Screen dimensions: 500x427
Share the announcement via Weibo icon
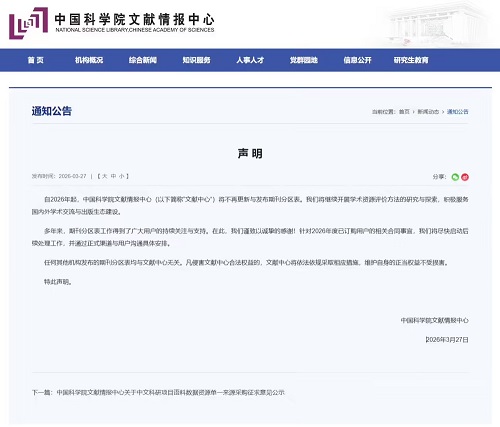(x=465, y=177)
